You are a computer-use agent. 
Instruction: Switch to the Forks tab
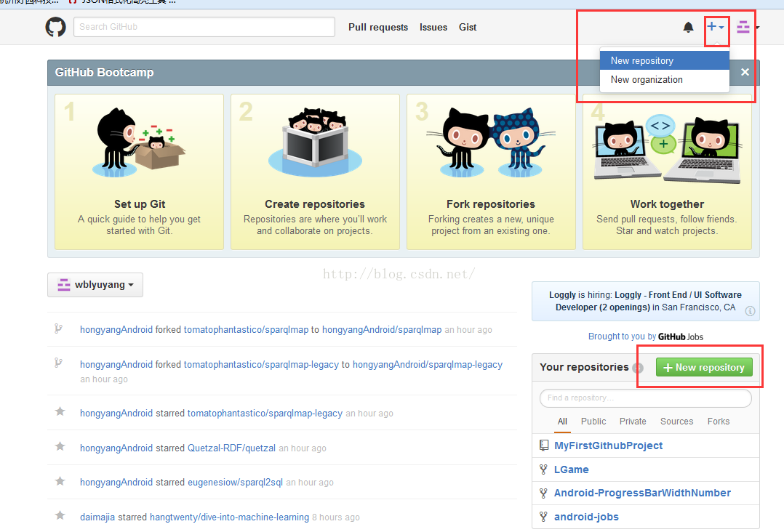(718, 422)
